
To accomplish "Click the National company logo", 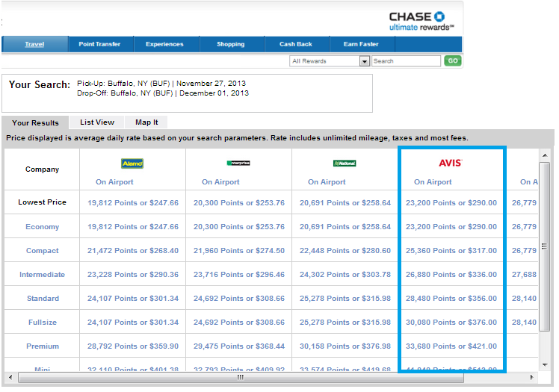I will (345, 164).
